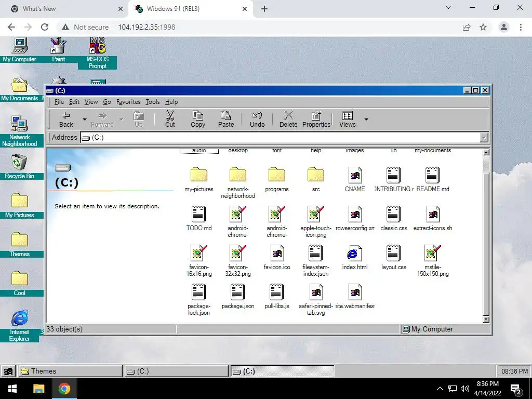Open the Address bar dropdown arrow
532x399 pixels.
click(x=484, y=137)
